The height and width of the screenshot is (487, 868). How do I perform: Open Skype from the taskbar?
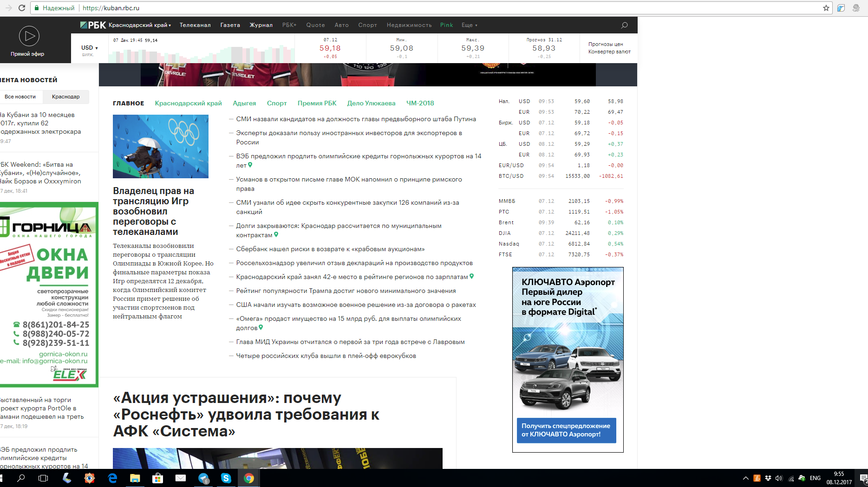[x=226, y=478]
